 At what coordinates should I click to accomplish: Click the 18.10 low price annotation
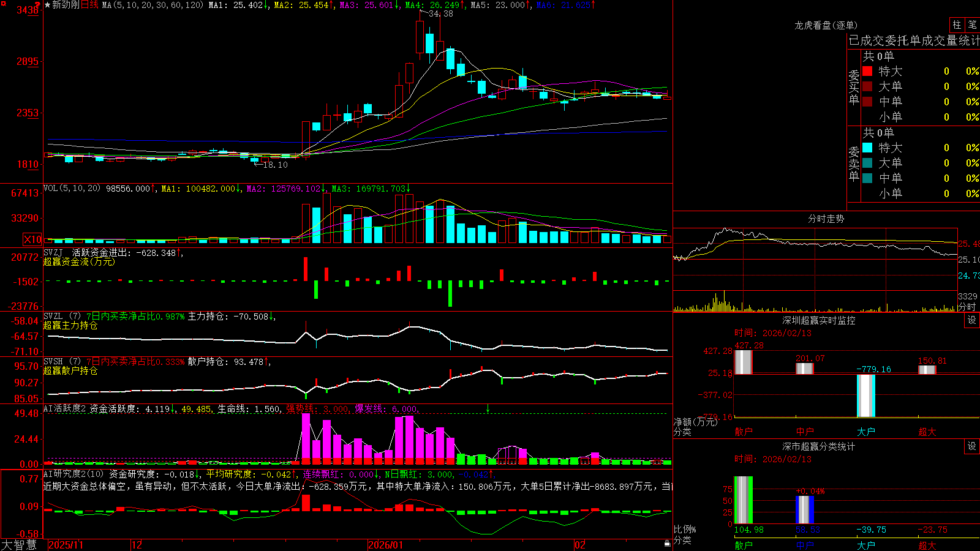(x=275, y=165)
